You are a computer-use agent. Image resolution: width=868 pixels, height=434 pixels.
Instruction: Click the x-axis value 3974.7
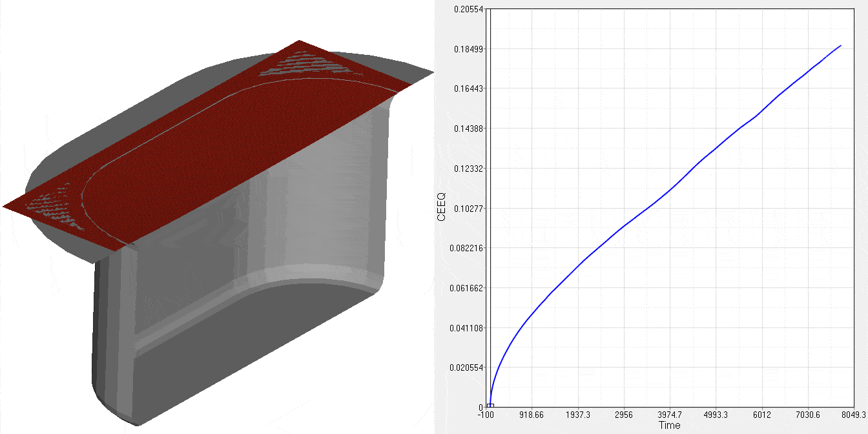[670, 415]
